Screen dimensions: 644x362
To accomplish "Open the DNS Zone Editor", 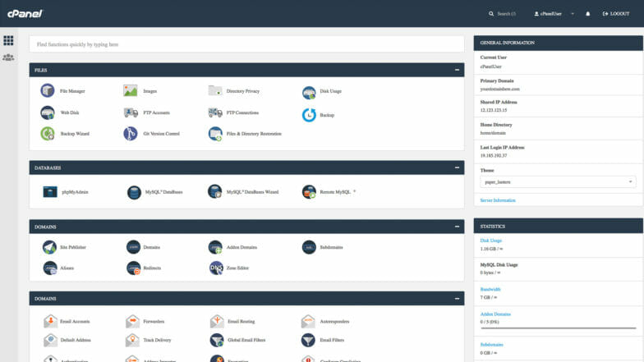I will 216,268.
